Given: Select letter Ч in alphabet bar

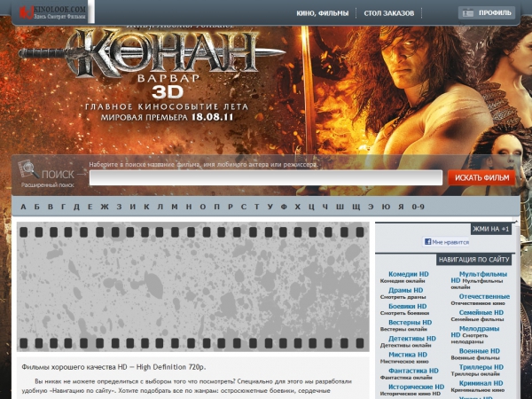Looking at the screenshot, I should pyautogui.click(x=325, y=207).
